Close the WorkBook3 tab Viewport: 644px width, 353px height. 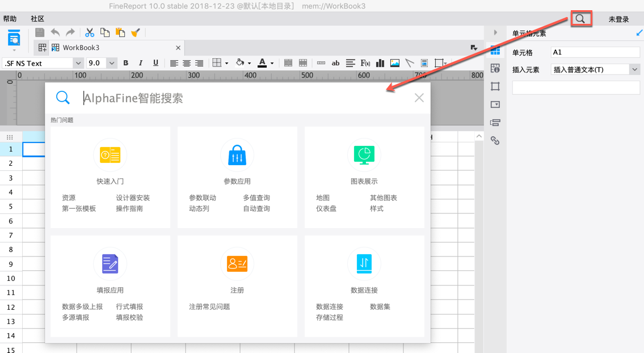tap(178, 48)
